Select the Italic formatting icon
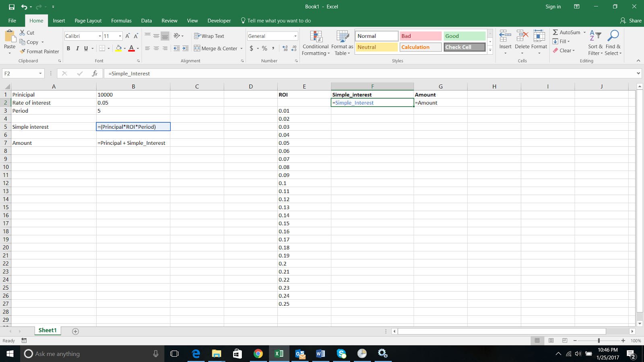 click(77, 48)
